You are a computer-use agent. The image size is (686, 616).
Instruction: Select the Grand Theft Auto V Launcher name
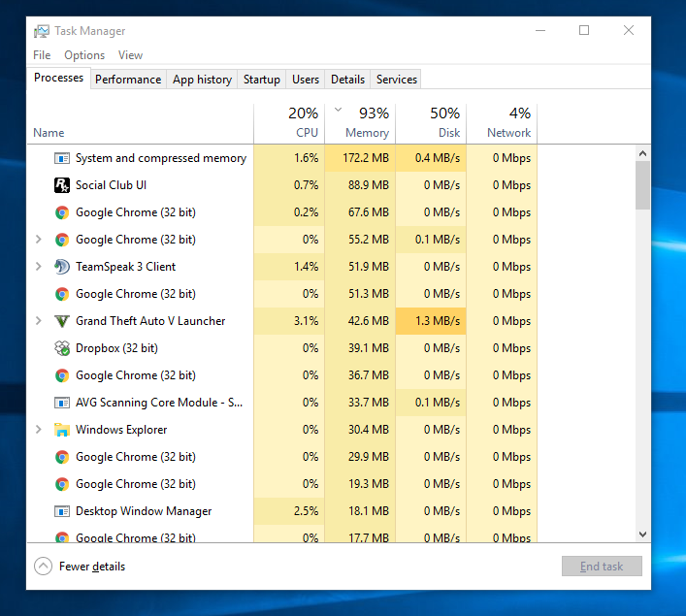[x=150, y=321]
